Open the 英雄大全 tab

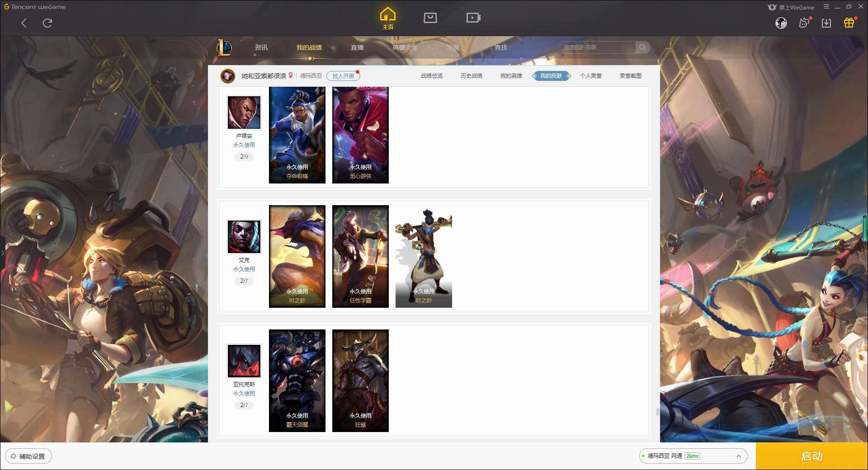405,47
